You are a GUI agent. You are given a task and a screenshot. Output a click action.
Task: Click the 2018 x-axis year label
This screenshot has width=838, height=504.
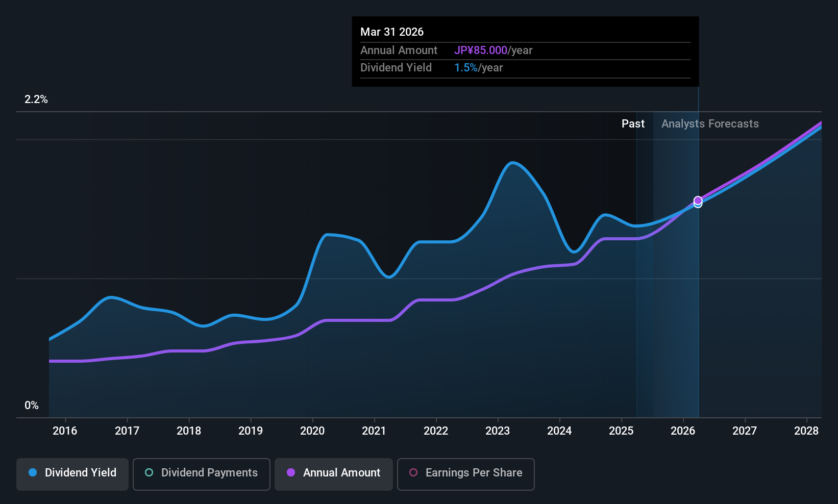pos(189,431)
